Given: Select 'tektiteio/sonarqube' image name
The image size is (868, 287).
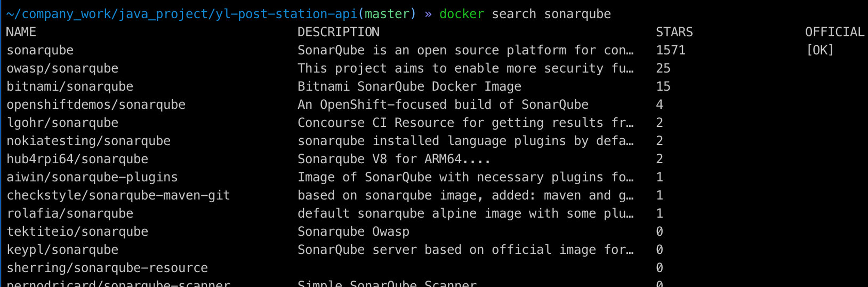Looking at the screenshot, I should click(77, 232).
